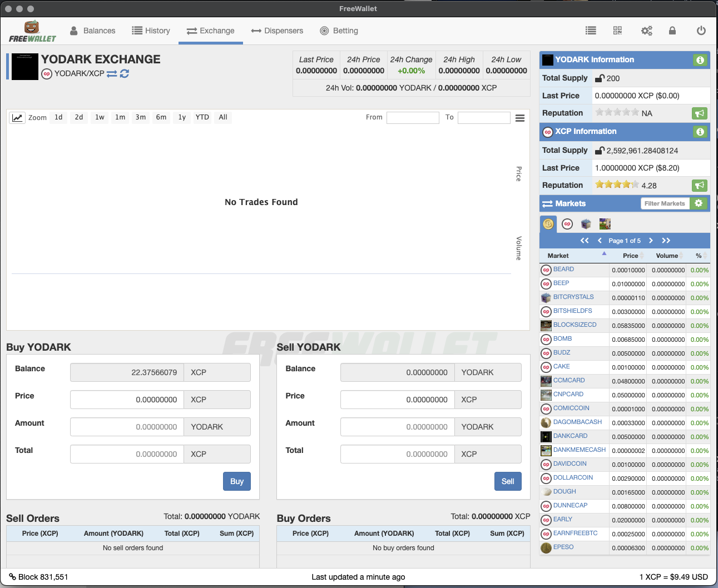Click Sell YODARK Price input
The image size is (718, 588).
tap(398, 400)
